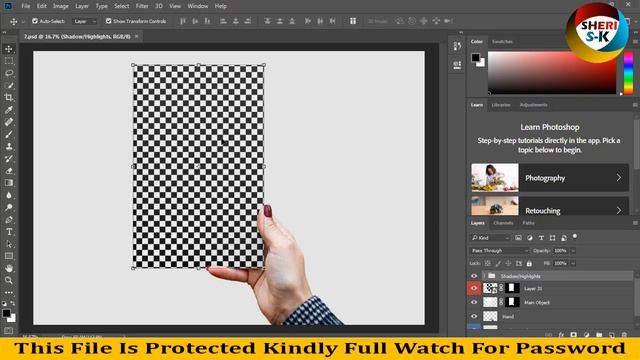Click the rainbow hue slider strip
The width and height of the screenshot is (640, 360).
[x=628, y=73]
